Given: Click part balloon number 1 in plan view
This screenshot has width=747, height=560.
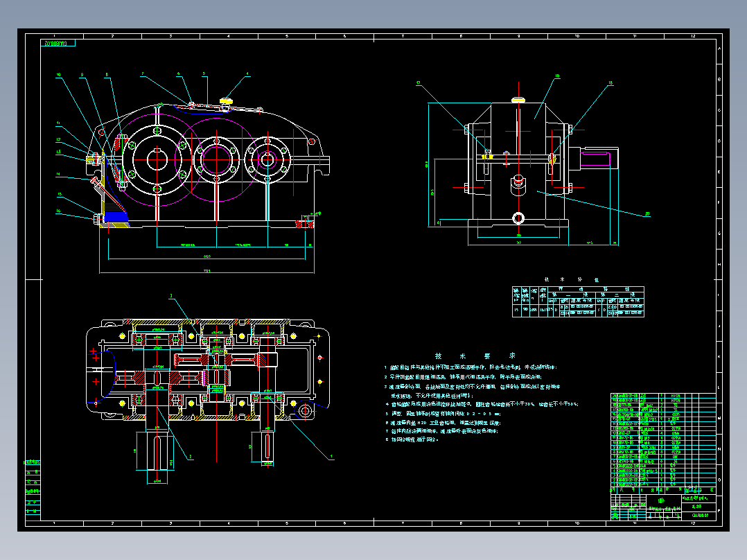Looking at the screenshot, I should 331,457.
